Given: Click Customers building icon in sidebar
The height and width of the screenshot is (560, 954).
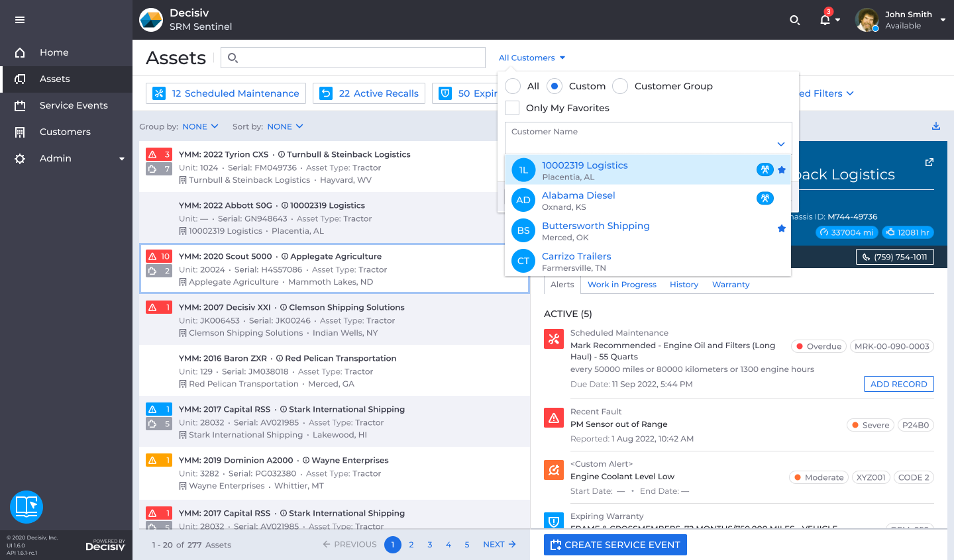Looking at the screenshot, I should tap(20, 132).
